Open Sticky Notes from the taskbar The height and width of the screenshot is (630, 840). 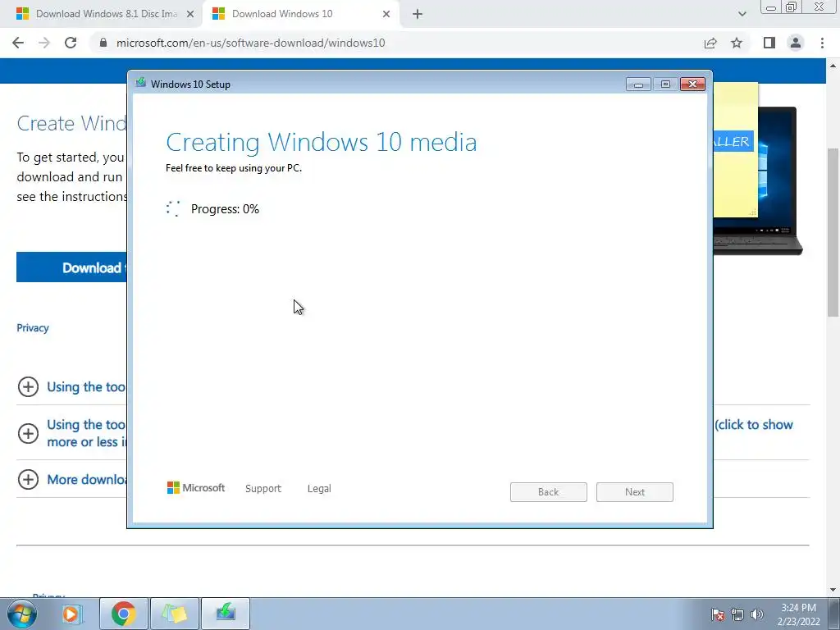coord(175,614)
